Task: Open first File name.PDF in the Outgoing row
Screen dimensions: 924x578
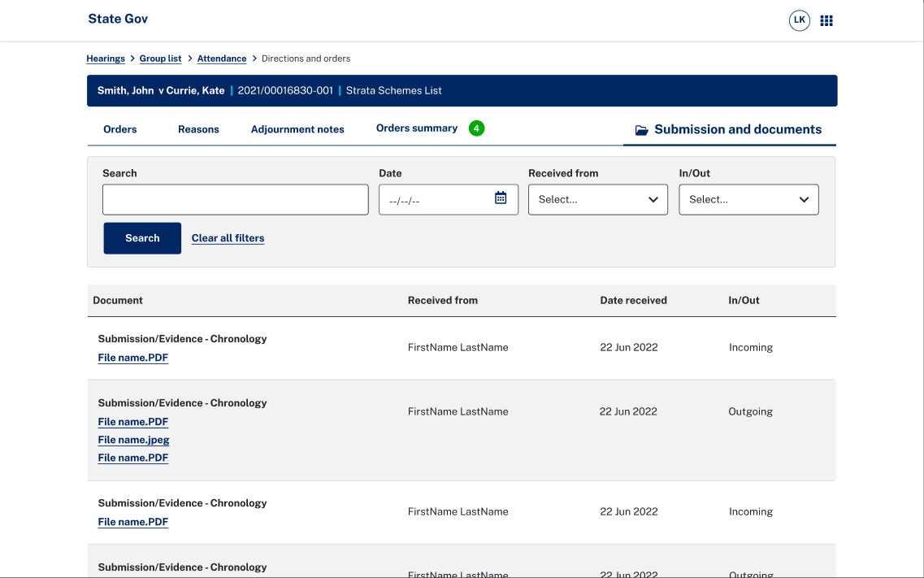Action: click(x=133, y=422)
